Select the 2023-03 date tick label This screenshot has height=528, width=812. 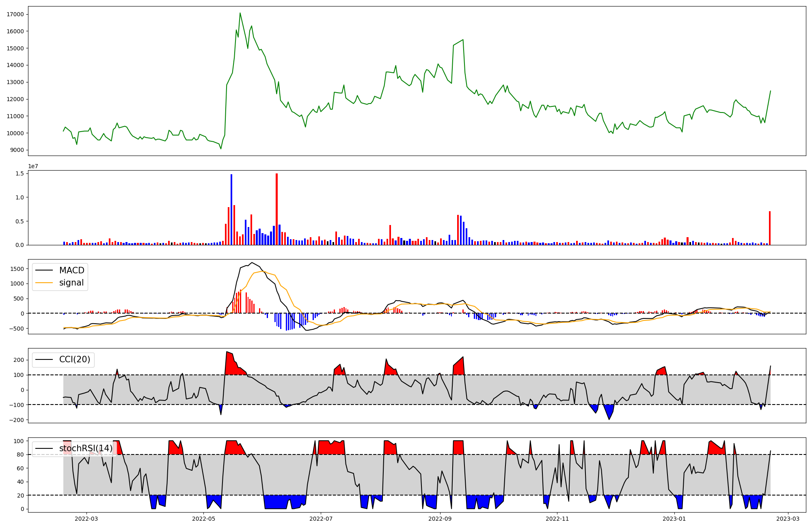point(788,519)
